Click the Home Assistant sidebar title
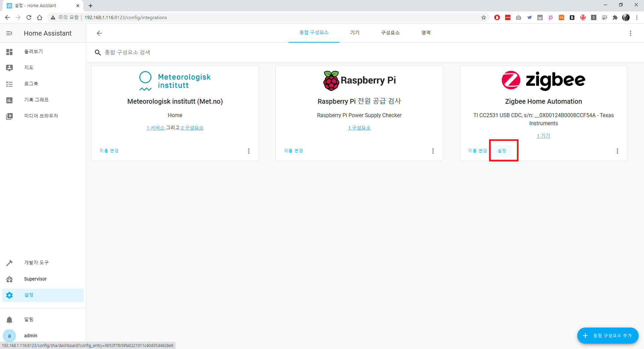The image size is (644, 349). [48, 33]
